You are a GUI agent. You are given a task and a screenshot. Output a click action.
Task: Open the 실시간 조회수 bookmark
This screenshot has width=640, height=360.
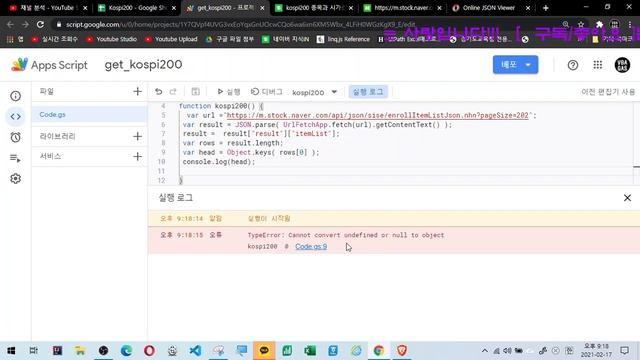tap(54, 39)
